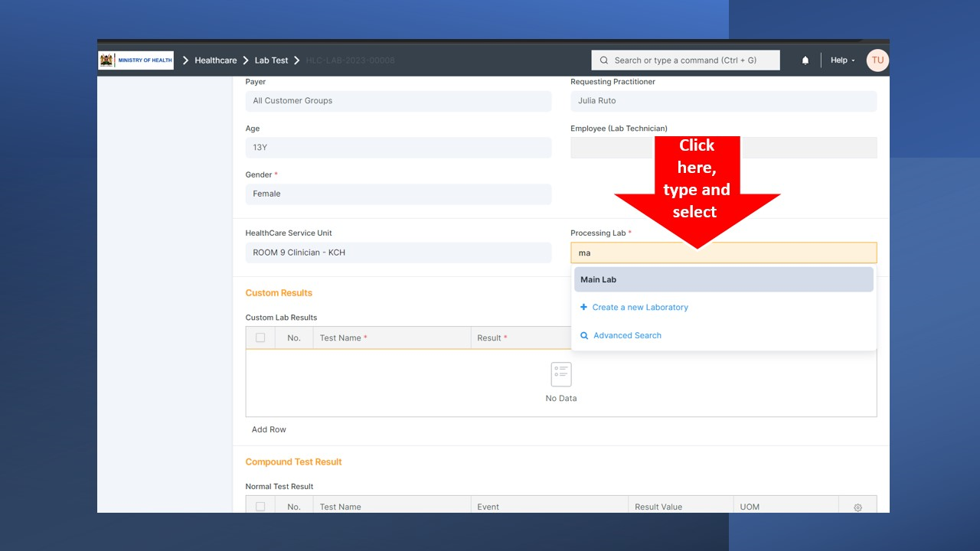Select Main Lab from suggestions
This screenshot has height=551, width=980.
click(x=724, y=279)
